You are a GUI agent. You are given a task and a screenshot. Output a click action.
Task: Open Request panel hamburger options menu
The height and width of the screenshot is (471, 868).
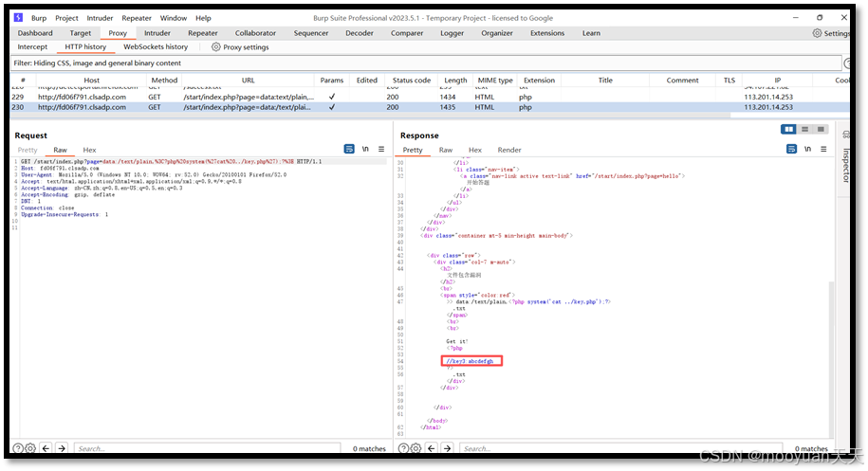click(x=381, y=150)
